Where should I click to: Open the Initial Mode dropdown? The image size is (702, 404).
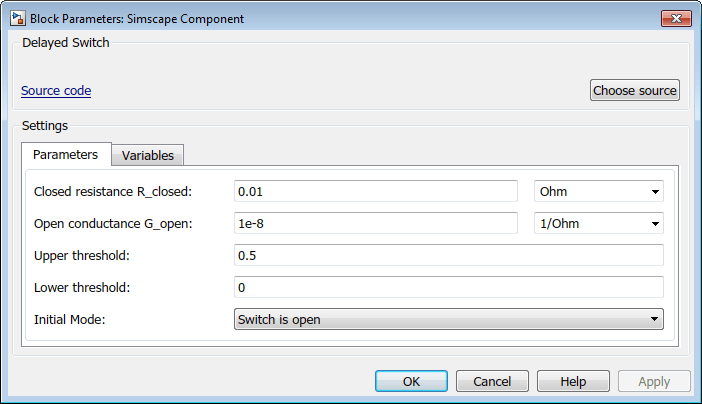(448, 320)
